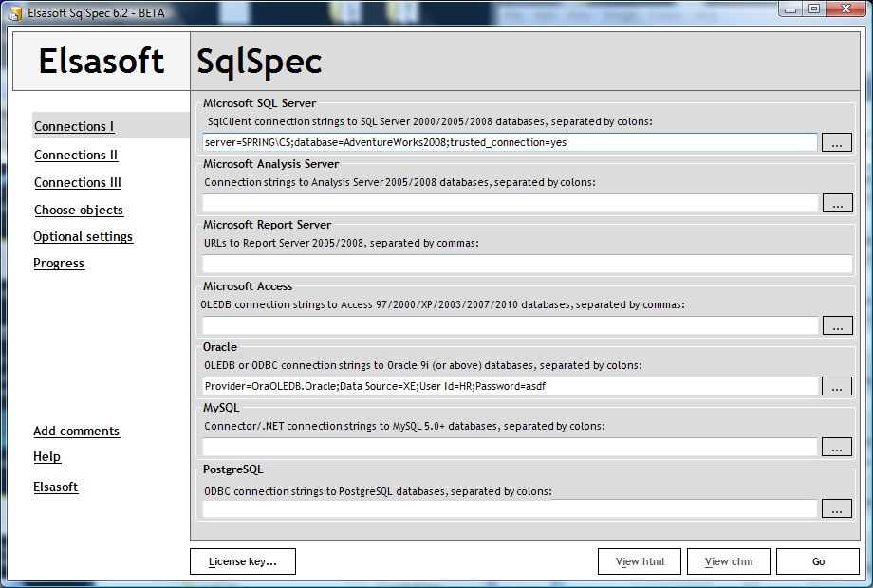
Task: Open MySQL ellipsis browse button
Action: [x=837, y=447]
